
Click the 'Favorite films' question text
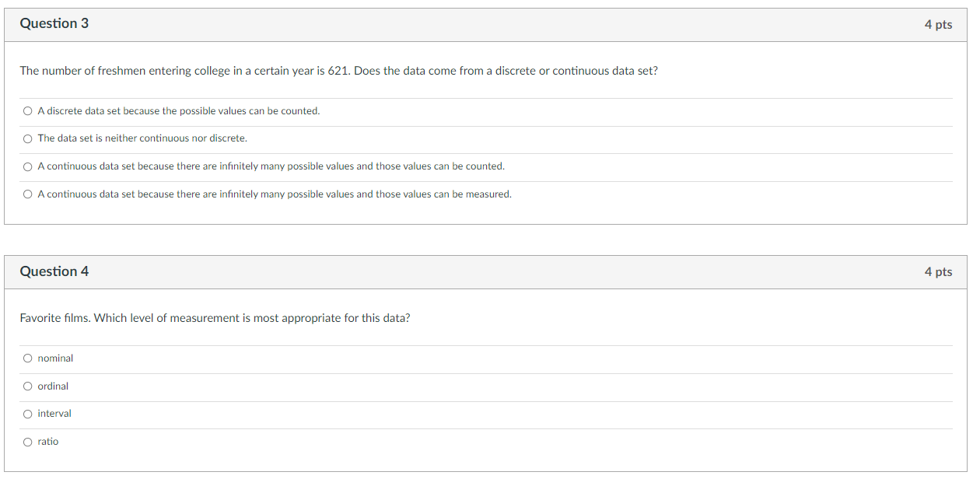pos(215,318)
